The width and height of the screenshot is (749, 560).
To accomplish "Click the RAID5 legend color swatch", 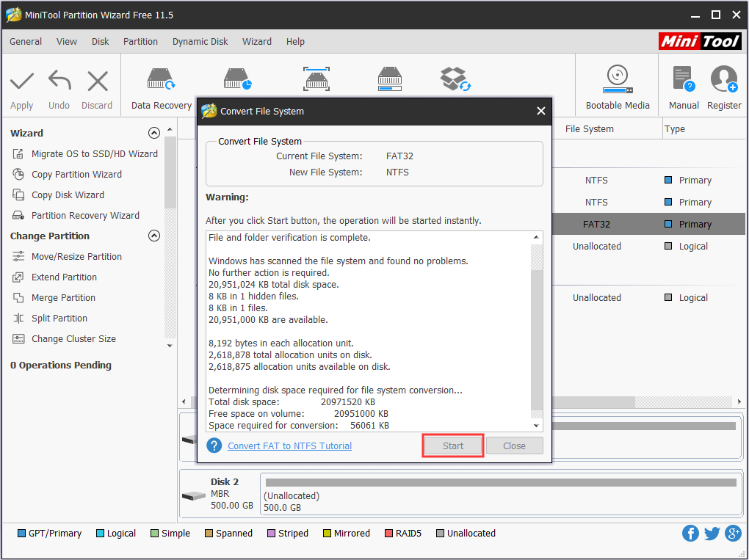I will (389, 534).
